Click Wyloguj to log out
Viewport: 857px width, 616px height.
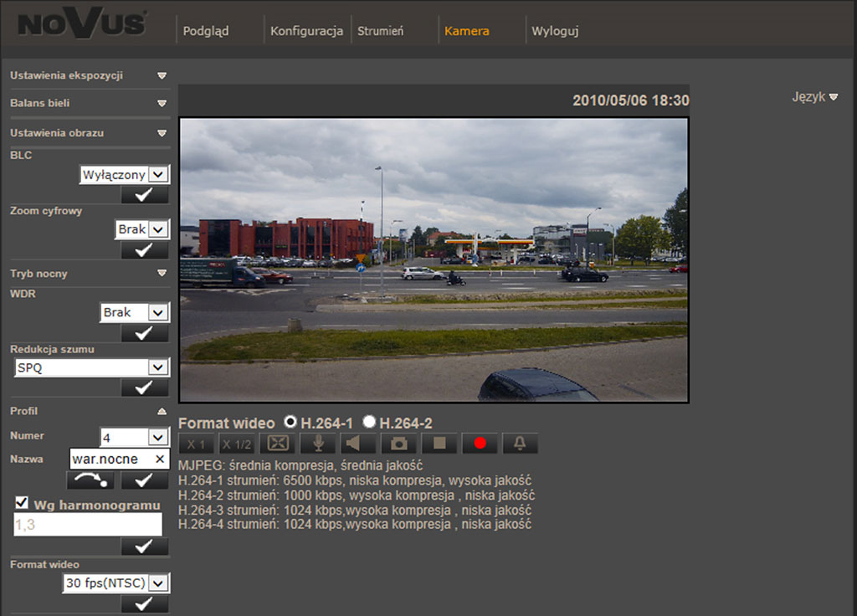pos(555,31)
